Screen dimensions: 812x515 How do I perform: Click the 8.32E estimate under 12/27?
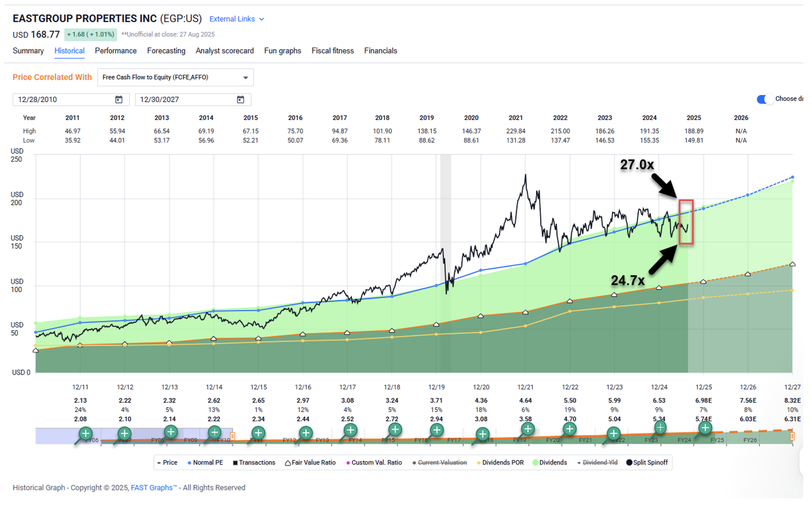point(792,401)
